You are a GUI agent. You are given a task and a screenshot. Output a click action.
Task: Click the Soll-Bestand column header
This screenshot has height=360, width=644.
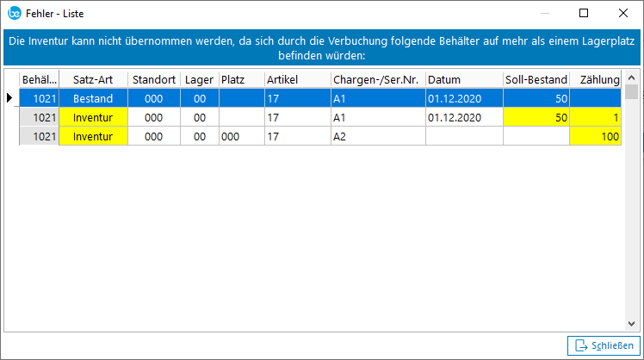(x=536, y=80)
